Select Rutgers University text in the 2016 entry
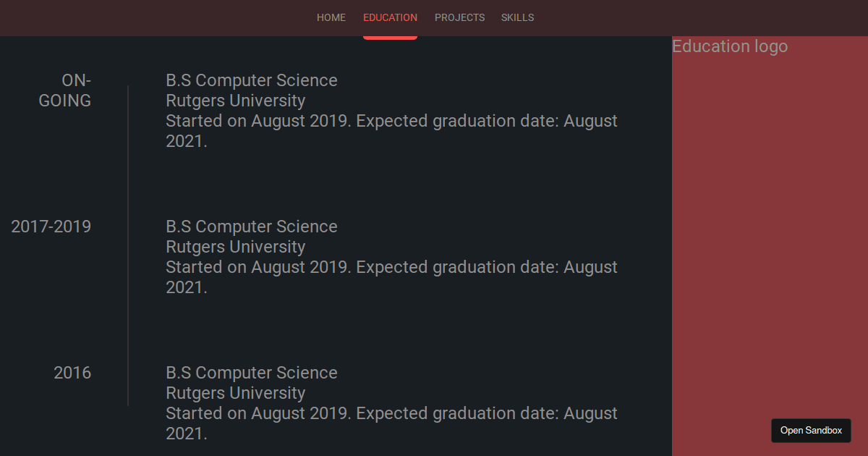The image size is (868, 456). 235,393
